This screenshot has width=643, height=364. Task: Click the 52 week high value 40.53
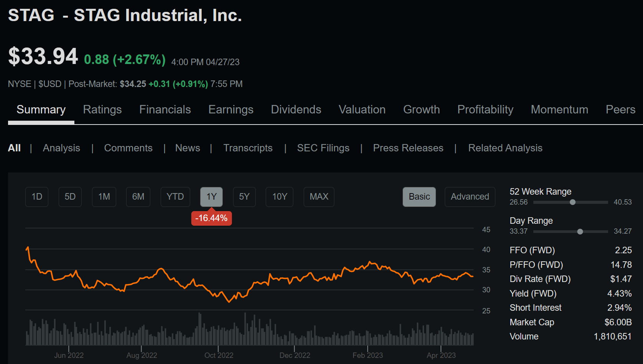click(x=623, y=202)
